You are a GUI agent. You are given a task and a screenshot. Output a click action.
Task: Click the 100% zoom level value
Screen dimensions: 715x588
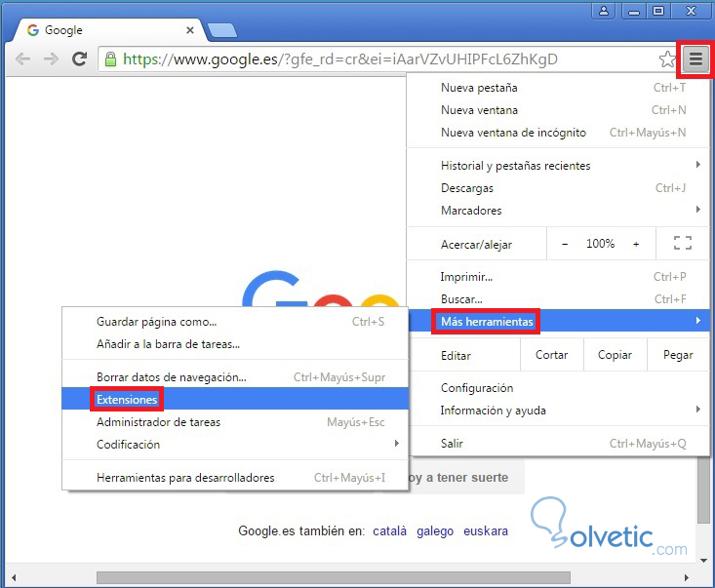pyautogui.click(x=600, y=244)
